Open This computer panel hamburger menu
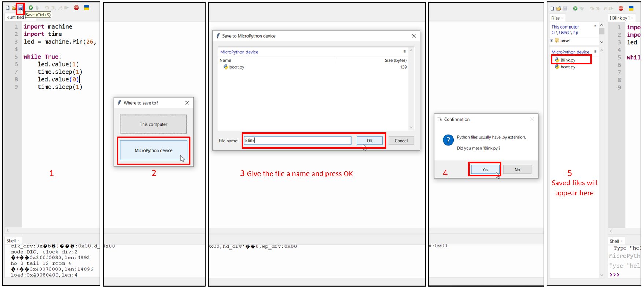The image size is (644, 288). click(595, 26)
